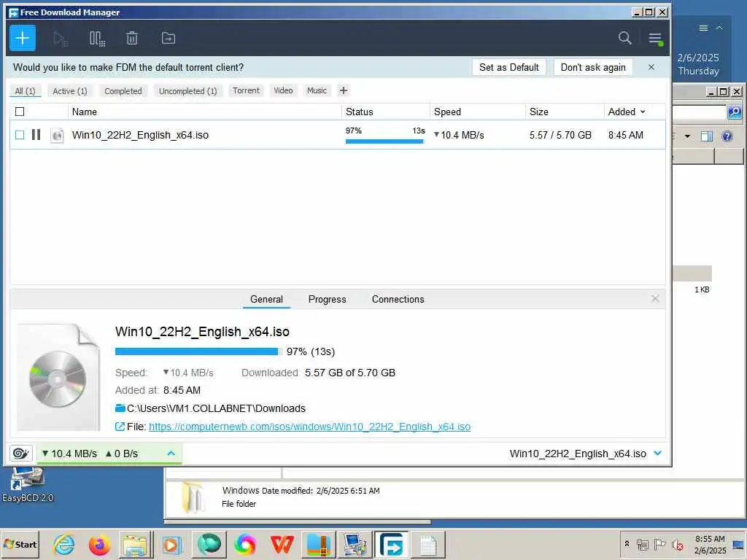Click Don't ask again button
747x560 pixels.
click(593, 67)
